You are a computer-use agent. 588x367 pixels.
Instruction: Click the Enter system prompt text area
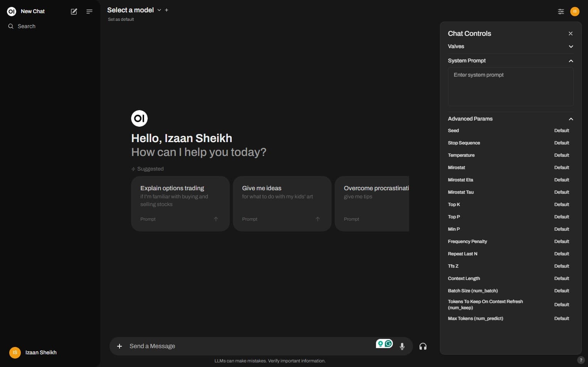coord(510,87)
